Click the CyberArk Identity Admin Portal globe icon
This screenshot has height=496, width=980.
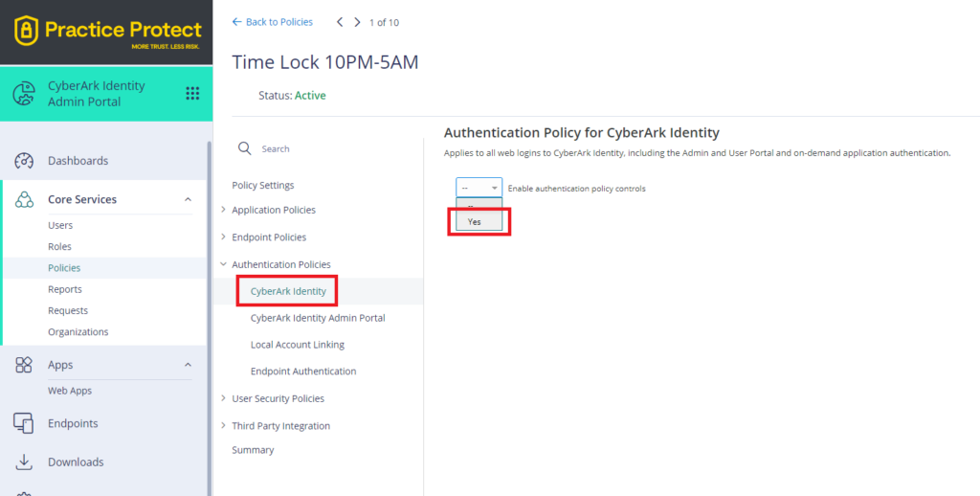[x=24, y=93]
